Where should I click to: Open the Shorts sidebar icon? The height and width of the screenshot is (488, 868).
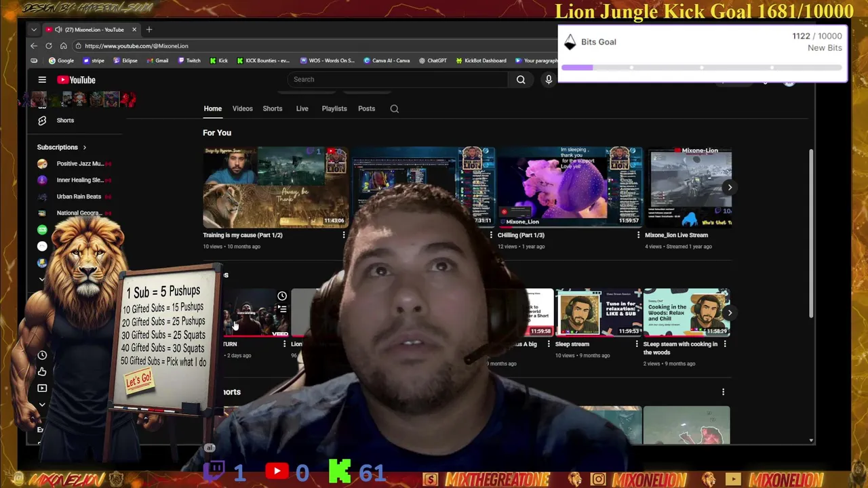(x=42, y=120)
